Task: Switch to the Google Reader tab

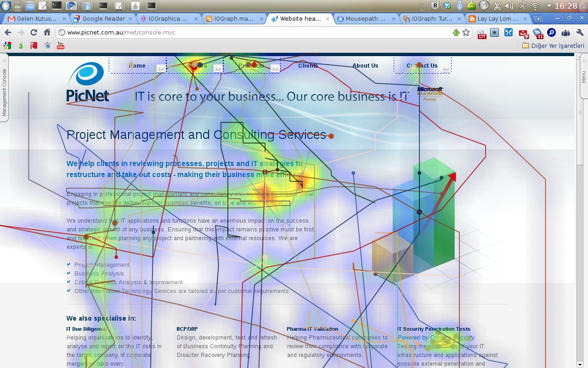Action: click(104, 19)
